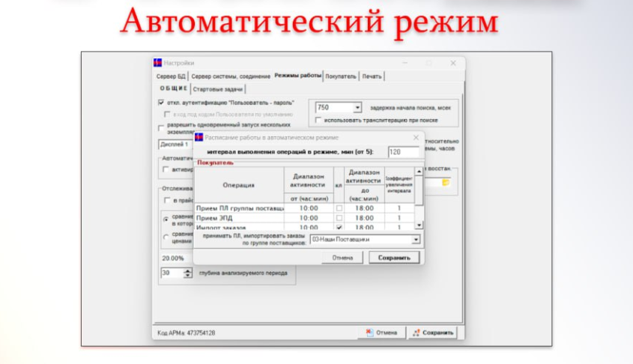Click the 'Прием ПЛ группы поставщи' operation cell

tap(240, 208)
